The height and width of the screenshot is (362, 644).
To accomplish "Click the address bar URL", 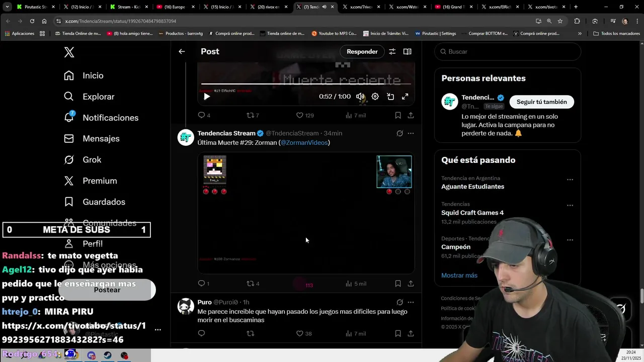I will click(121, 21).
